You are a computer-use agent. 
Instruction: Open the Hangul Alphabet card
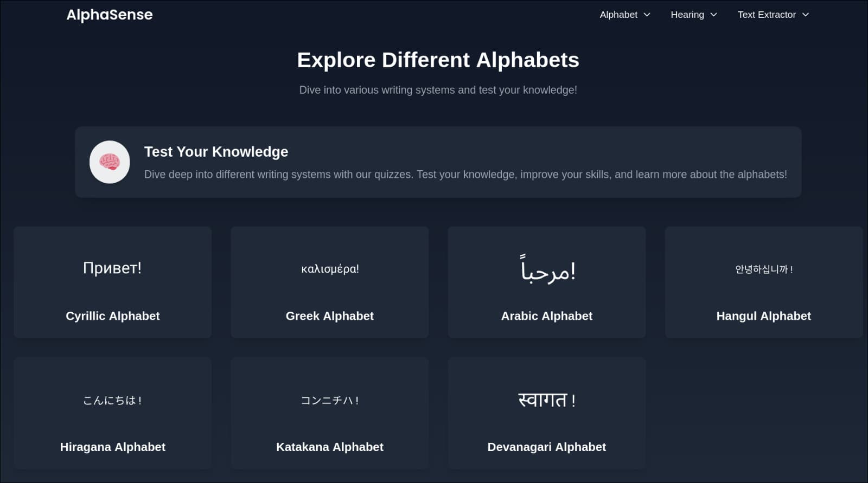coord(764,282)
